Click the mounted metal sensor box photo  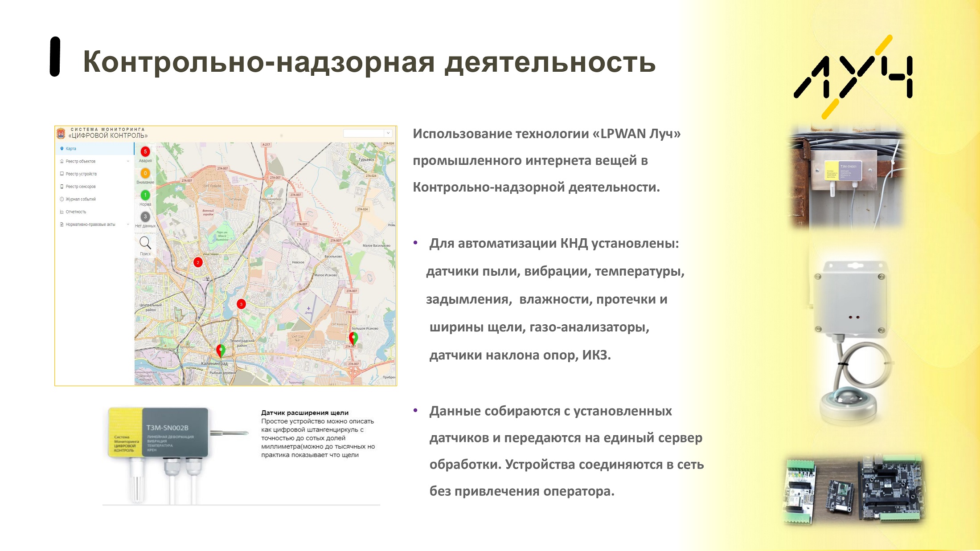848,179
